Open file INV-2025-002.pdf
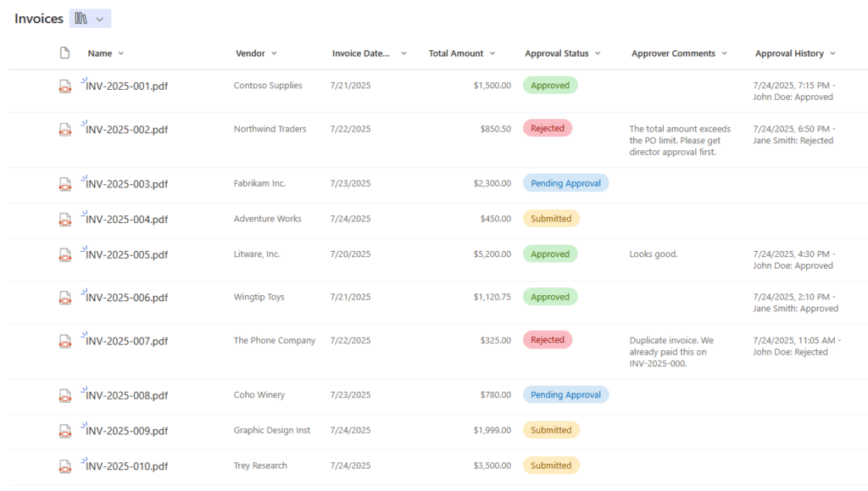868x491 pixels. 127,130
